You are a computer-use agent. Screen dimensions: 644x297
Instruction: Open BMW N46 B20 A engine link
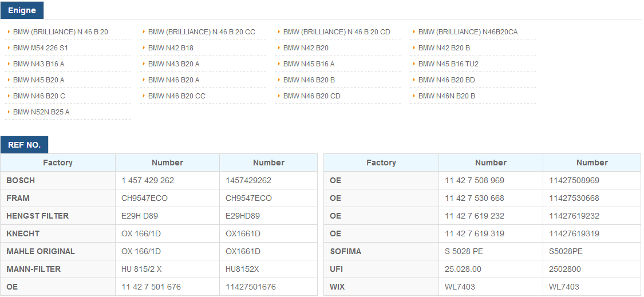(x=173, y=80)
